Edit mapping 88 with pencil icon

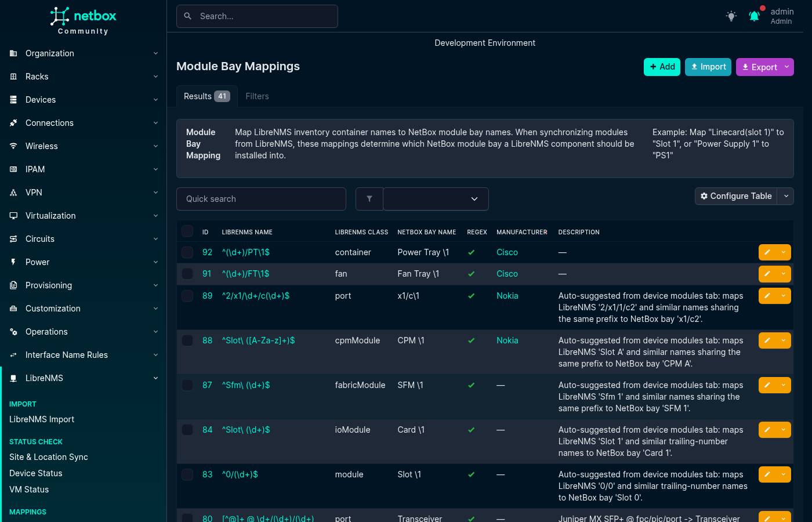click(x=767, y=340)
